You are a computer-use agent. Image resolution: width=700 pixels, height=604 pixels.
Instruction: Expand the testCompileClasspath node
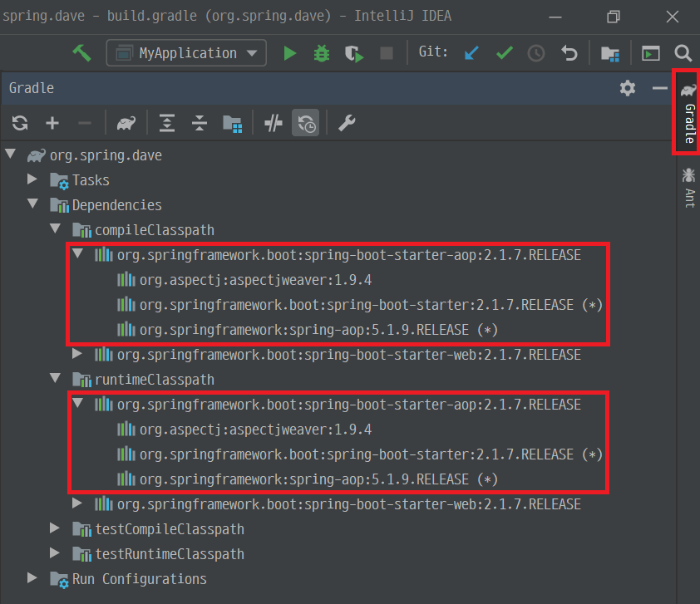pos(55,528)
